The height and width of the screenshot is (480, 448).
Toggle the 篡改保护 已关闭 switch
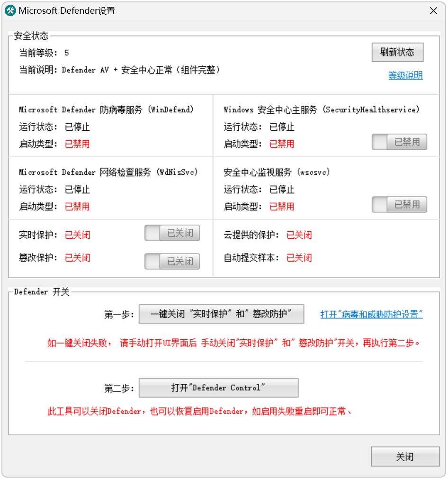(172, 262)
